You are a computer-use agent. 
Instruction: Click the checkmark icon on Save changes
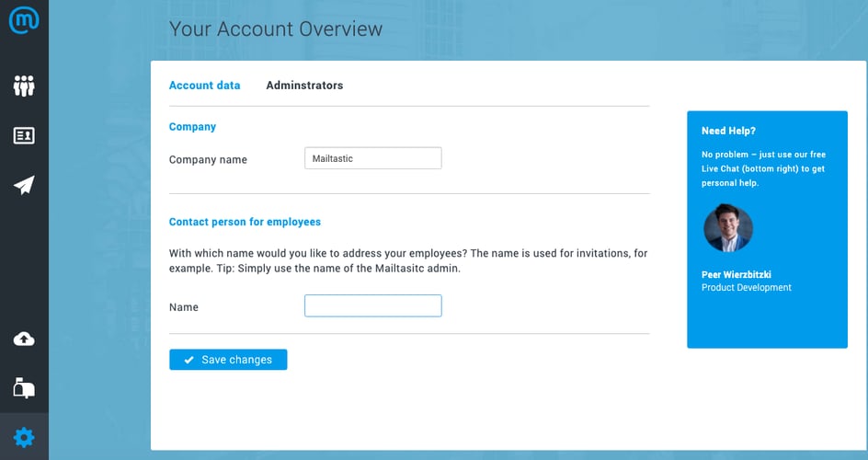(x=188, y=360)
